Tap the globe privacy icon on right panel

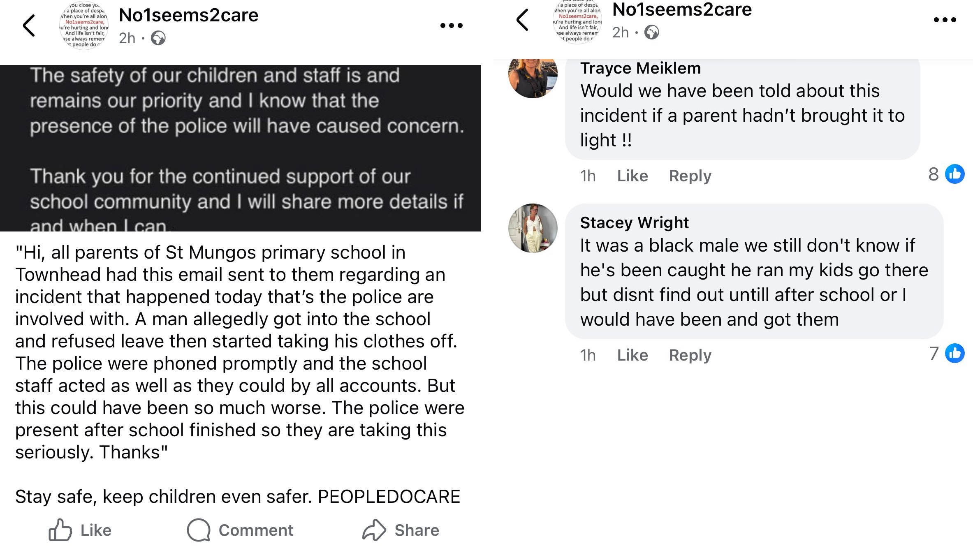(x=651, y=32)
